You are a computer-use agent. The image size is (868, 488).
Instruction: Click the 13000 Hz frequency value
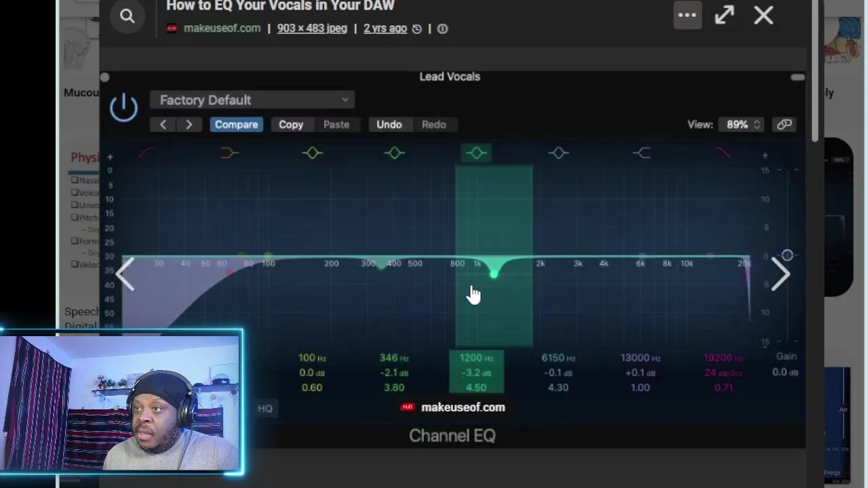click(x=640, y=358)
